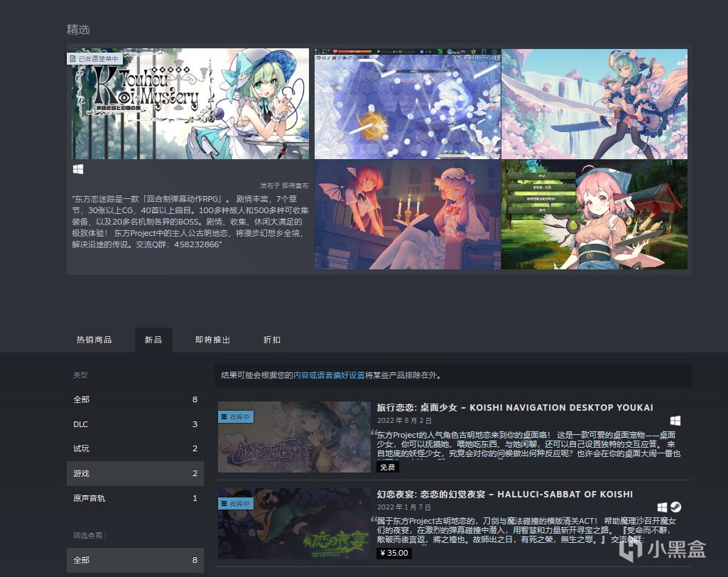Open the 幻恋夜宴 game capsule image
Screen dimensions: 728x577
pyautogui.click(x=294, y=524)
